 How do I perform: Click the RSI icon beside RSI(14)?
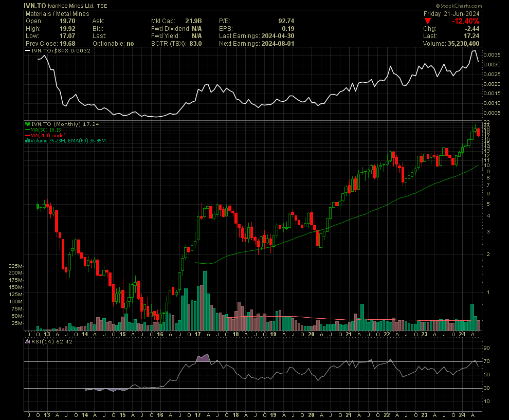(x=28, y=341)
